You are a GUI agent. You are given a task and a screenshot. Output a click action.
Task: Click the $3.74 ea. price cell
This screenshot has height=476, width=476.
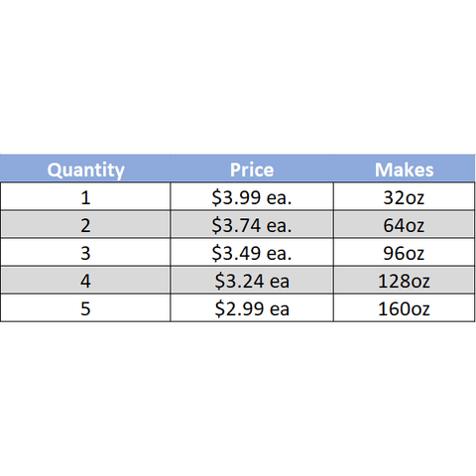(x=252, y=224)
